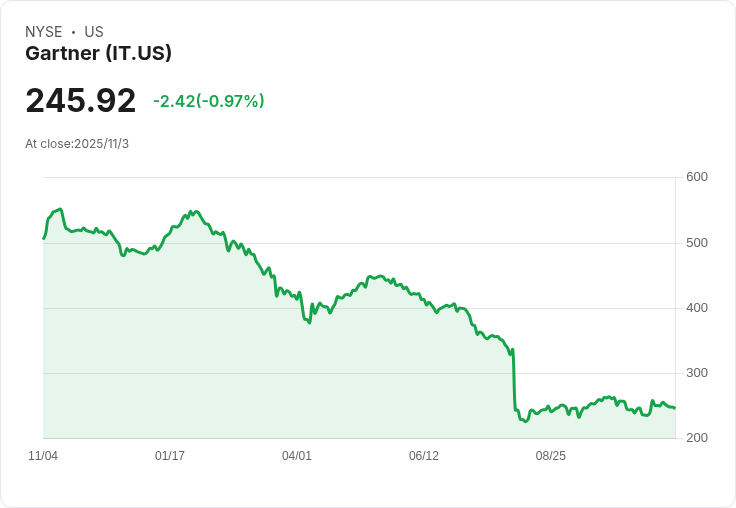Image resolution: width=736 pixels, height=508 pixels.
Task: Click the 600 y-axis price label
Action: click(x=696, y=178)
